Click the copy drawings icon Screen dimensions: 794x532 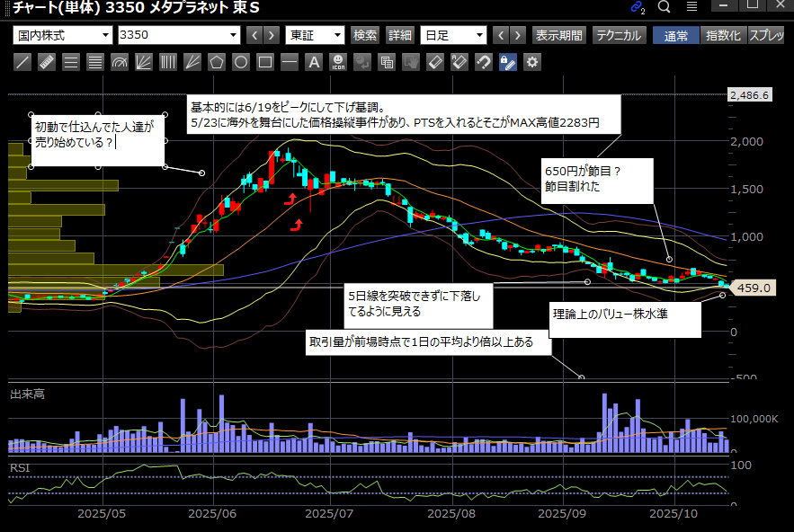click(x=387, y=62)
